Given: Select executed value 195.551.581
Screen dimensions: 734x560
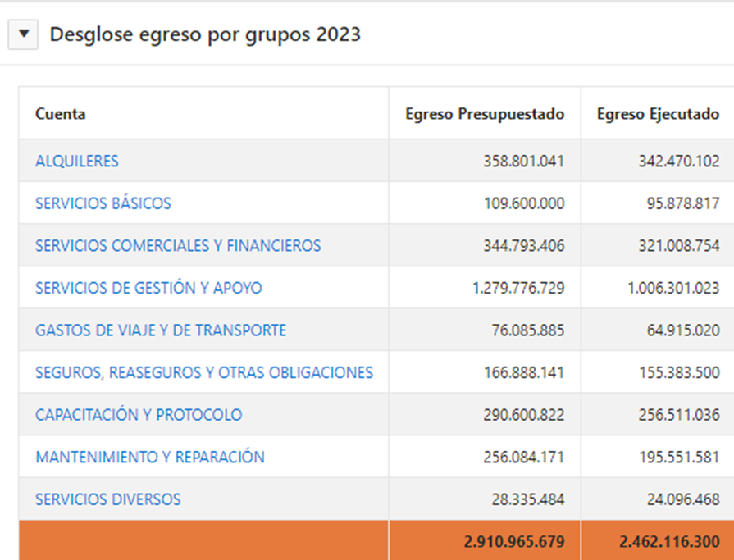Looking at the screenshot, I should click(x=679, y=457).
